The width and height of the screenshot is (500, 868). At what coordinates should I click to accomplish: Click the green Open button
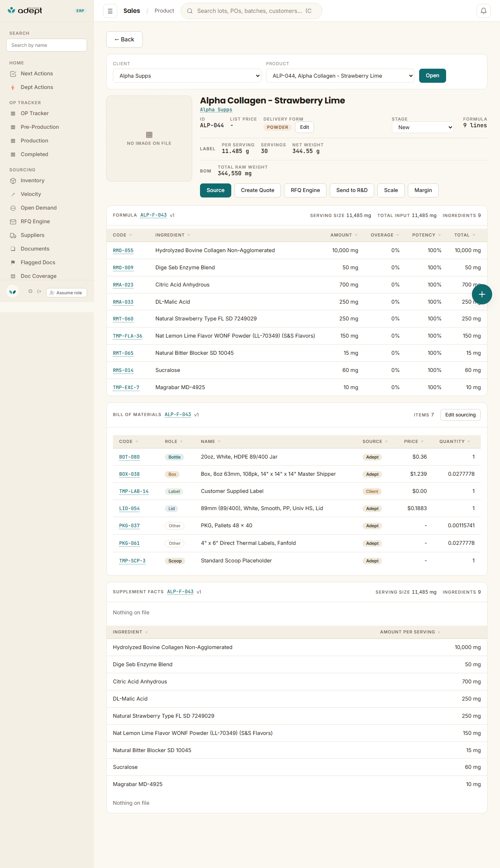tap(432, 76)
